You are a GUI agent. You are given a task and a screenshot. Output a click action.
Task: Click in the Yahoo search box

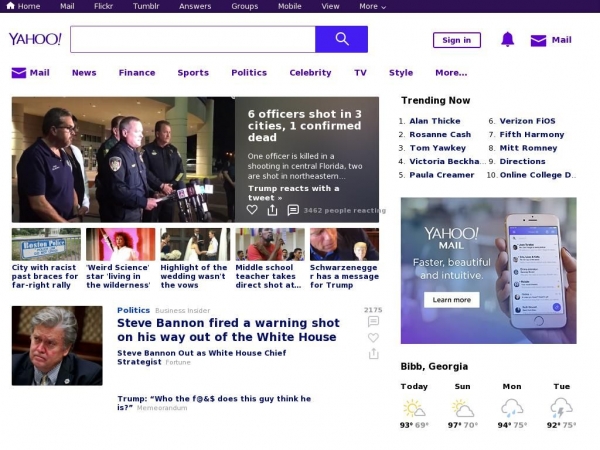pyautogui.click(x=193, y=39)
